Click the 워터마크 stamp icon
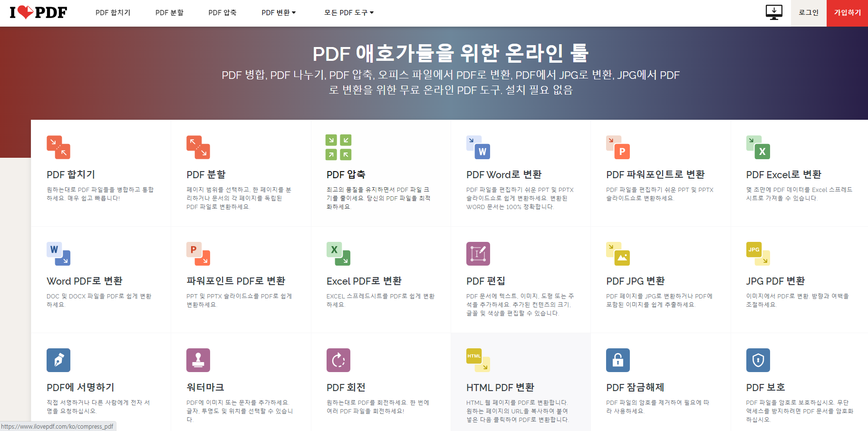The height and width of the screenshot is (431, 868). (x=198, y=360)
